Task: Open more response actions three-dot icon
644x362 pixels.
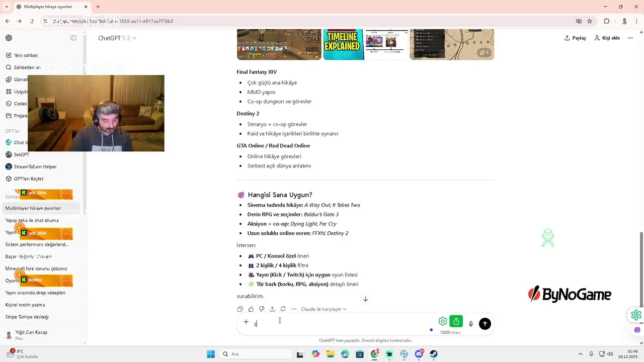Action: [294, 309]
